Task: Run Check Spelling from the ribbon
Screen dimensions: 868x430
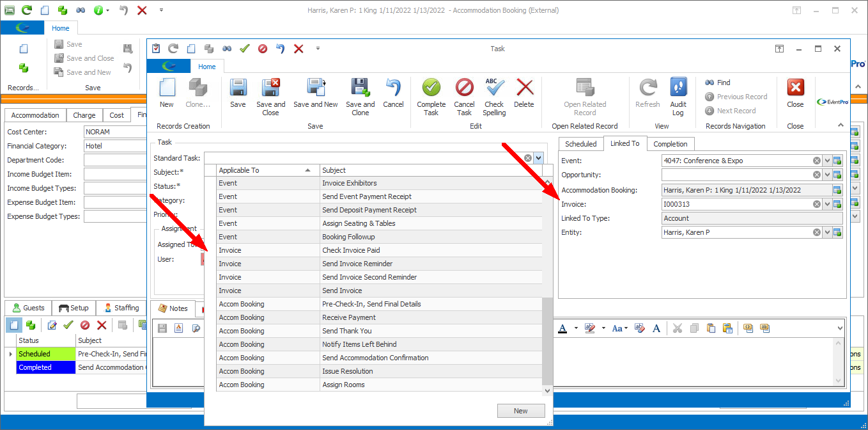Action: (x=494, y=97)
